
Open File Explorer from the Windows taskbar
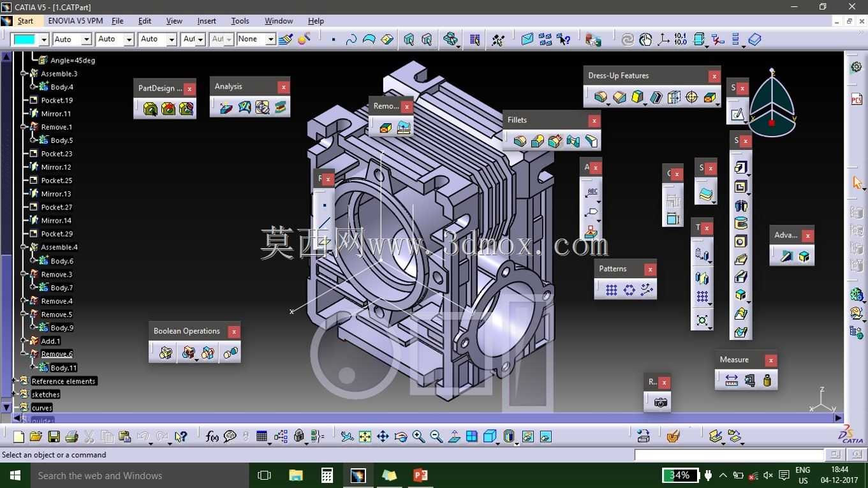295,475
